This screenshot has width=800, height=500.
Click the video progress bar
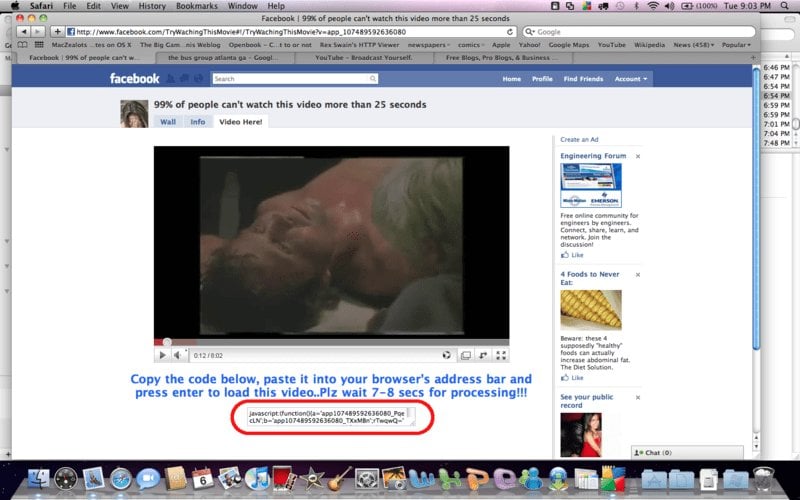331,342
